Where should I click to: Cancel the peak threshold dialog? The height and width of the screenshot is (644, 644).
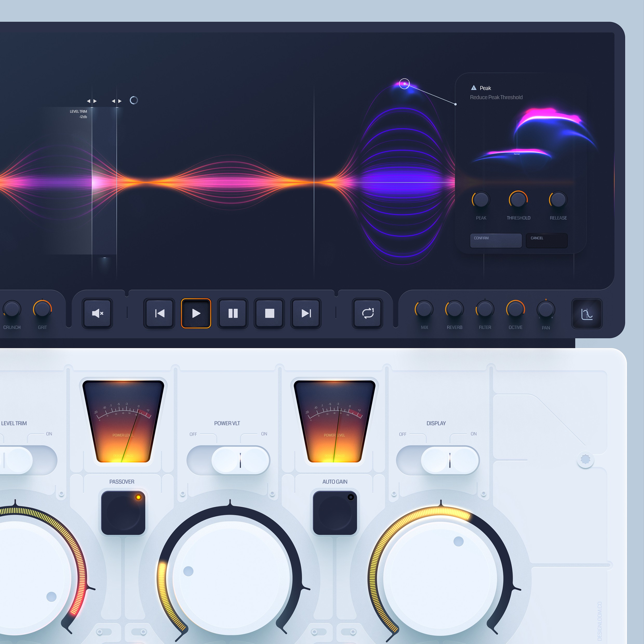coord(546,240)
